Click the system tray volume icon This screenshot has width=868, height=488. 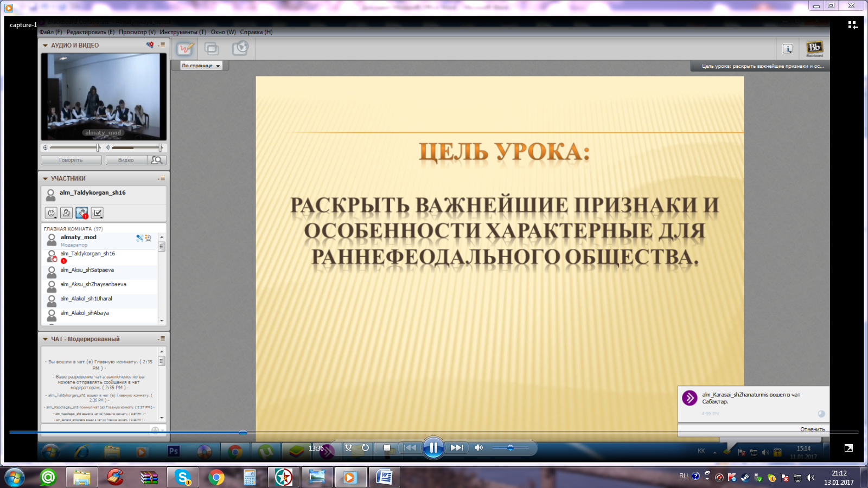coord(810,477)
